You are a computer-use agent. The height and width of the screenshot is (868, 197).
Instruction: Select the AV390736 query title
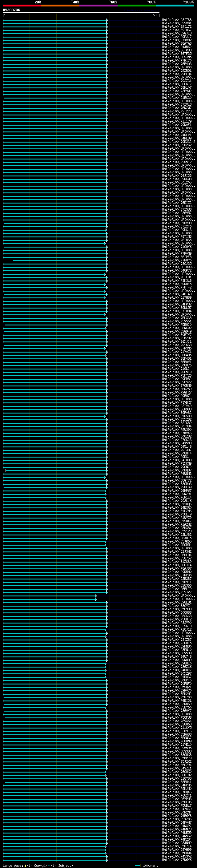[11, 10]
